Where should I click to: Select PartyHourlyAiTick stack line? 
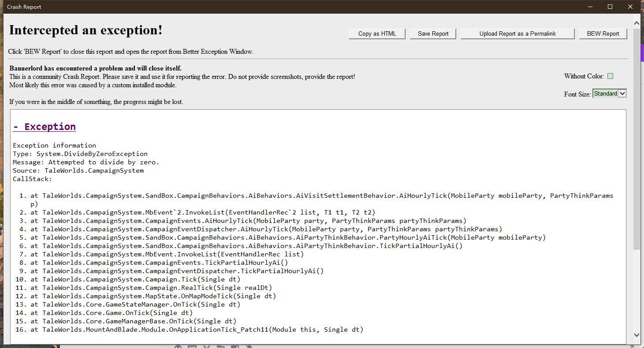click(288, 237)
